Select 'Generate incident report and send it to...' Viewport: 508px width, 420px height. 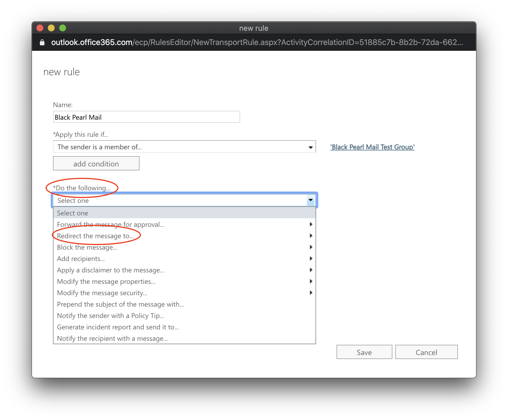[185, 327]
